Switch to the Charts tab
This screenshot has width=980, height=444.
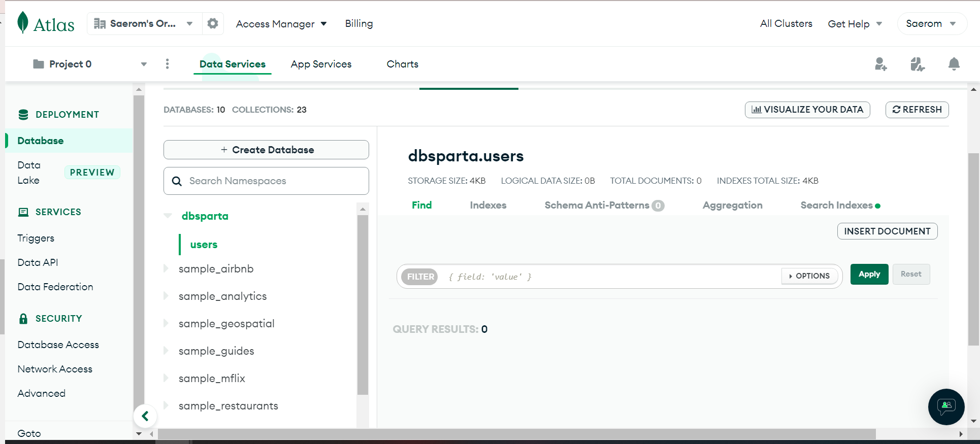(403, 64)
